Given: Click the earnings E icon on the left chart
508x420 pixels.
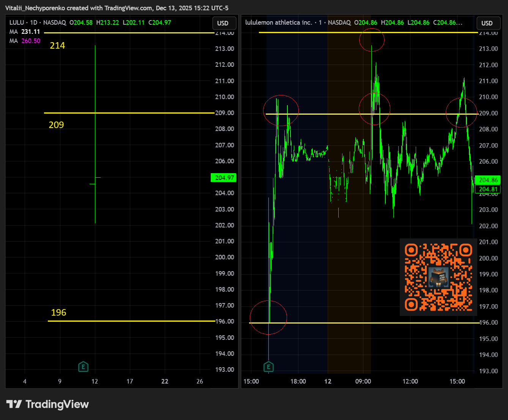Looking at the screenshot, I should pos(83,367).
